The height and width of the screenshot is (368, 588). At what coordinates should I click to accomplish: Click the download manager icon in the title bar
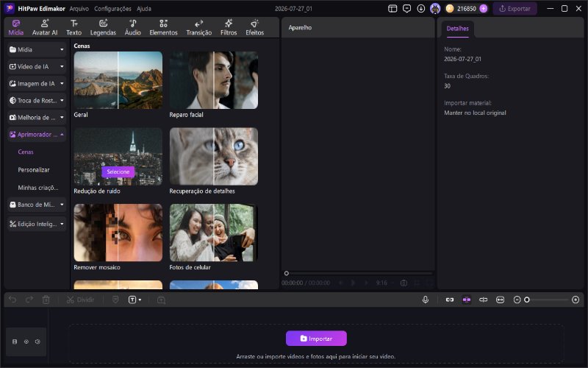pyautogui.click(x=420, y=9)
